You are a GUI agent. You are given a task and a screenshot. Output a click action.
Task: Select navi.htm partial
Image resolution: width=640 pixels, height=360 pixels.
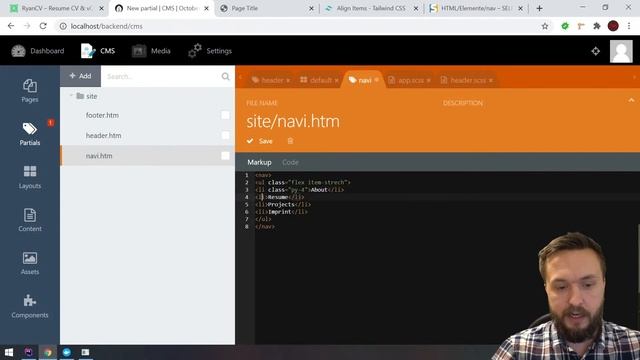tap(99, 156)
